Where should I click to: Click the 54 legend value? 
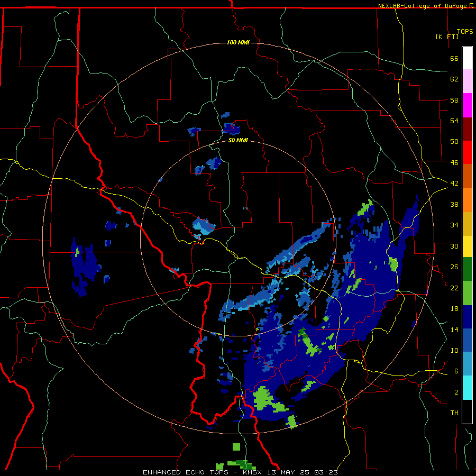tap(454, 121)
